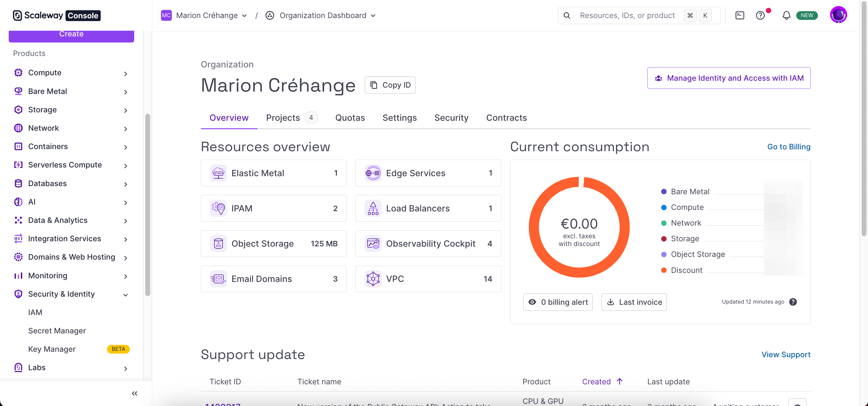Click the consumption update info icon

point(793,302)
